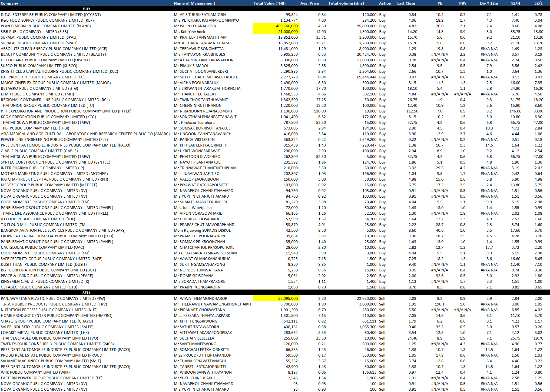Image resolution: width=550 pixels, height=392 pixels.
Task: Click the Last Close column header
Action: (x=406, y=3)
